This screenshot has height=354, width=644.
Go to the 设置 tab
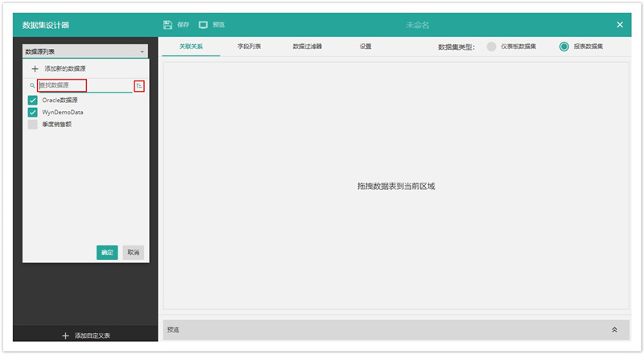point(365,47)
